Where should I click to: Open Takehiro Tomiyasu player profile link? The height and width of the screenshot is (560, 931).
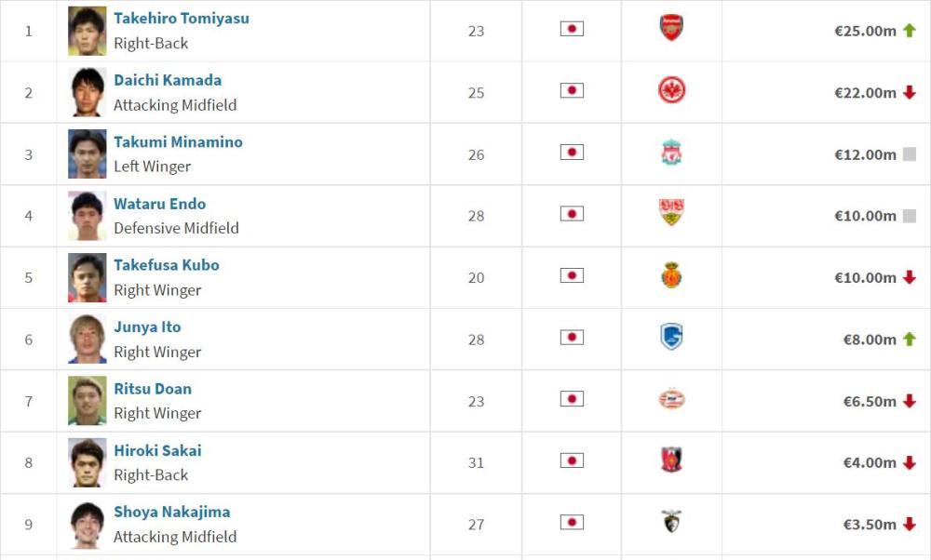point(182,19)
